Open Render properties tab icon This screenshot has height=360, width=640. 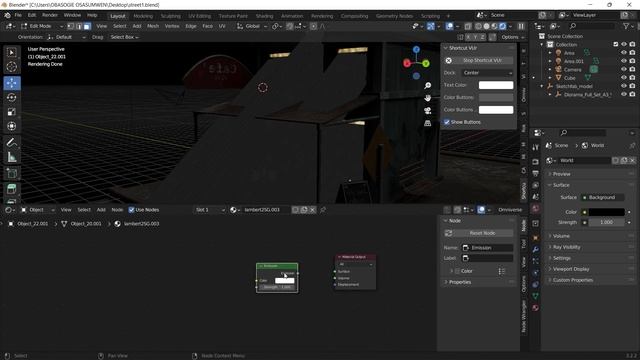click(x=536, y=162)
